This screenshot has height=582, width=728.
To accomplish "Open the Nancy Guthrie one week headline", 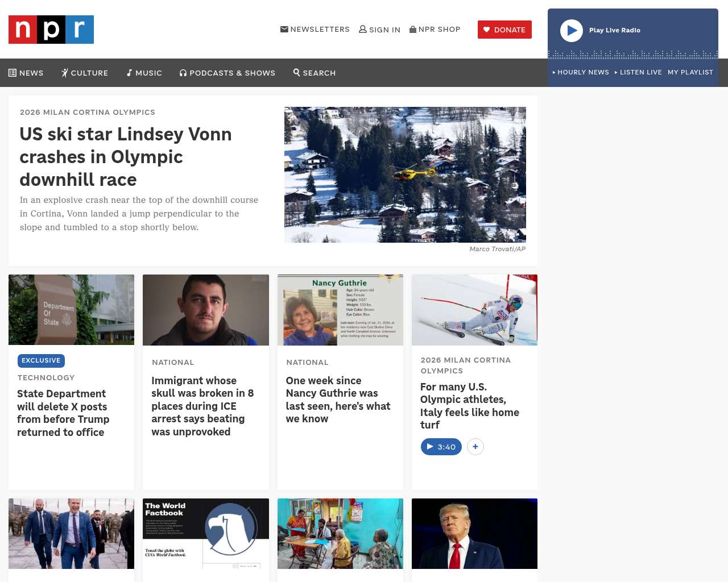I will coord(338,400).
